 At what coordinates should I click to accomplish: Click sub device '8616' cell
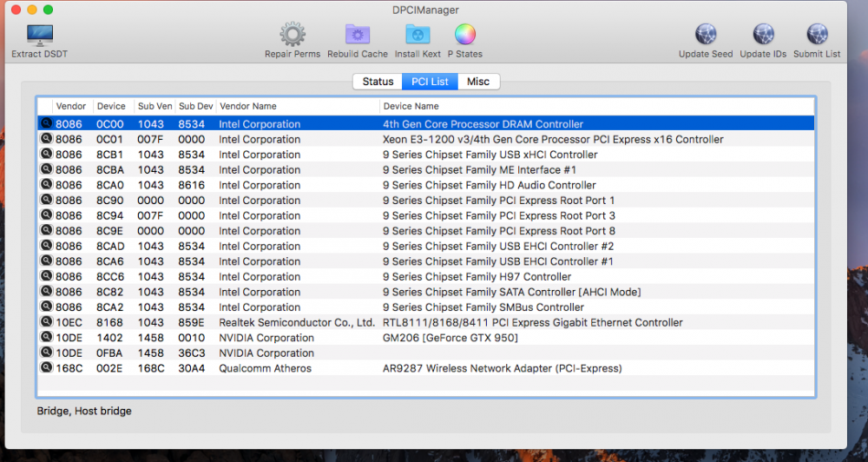192,185
